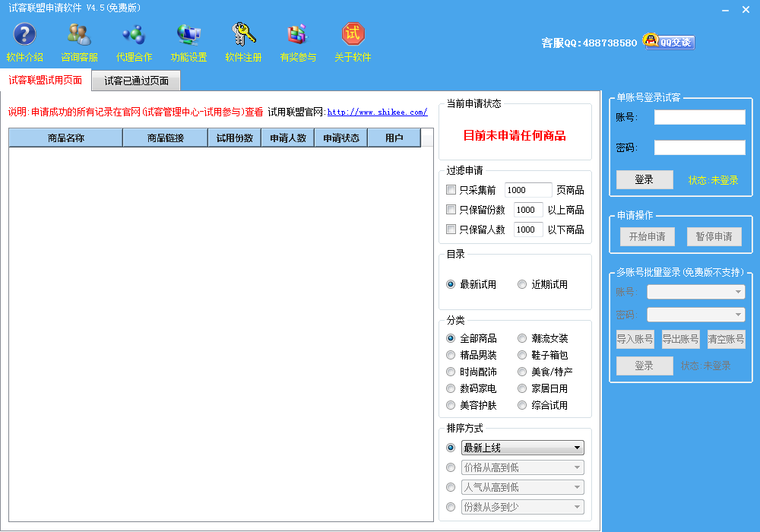760x532 pixels.
Task: Select the 鞋子箱包 category radio
Action: [x=522, y=355]
